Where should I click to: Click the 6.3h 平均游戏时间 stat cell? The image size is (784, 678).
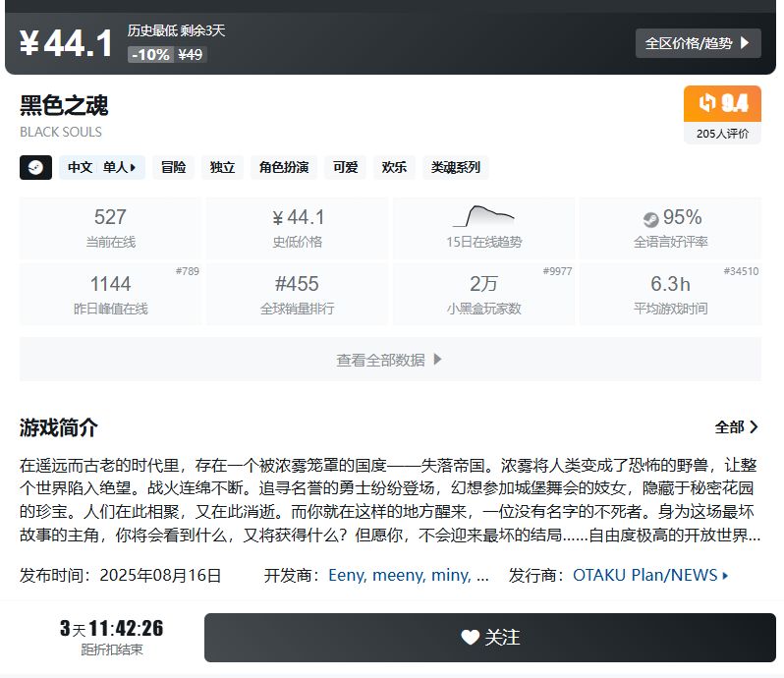click(670, 295)
